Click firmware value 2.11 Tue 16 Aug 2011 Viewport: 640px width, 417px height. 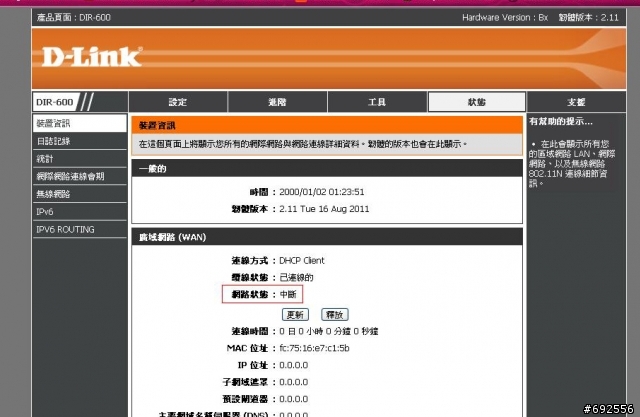pos(324,209)
